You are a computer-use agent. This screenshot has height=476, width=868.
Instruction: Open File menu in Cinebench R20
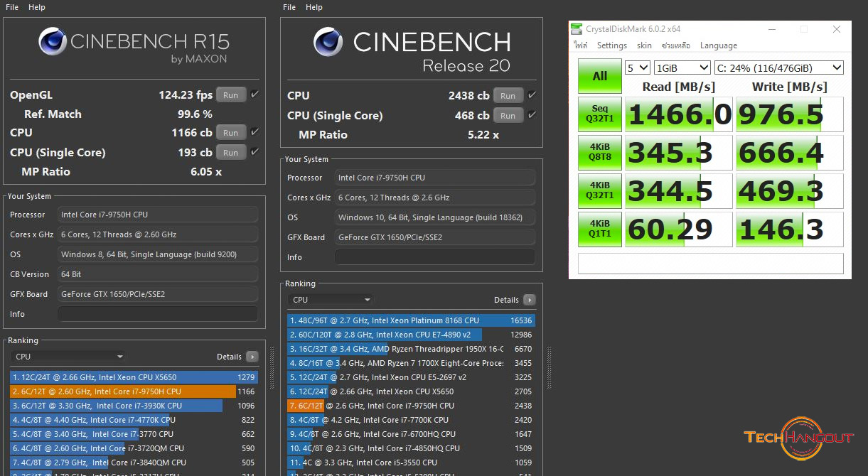pos(289,7)
